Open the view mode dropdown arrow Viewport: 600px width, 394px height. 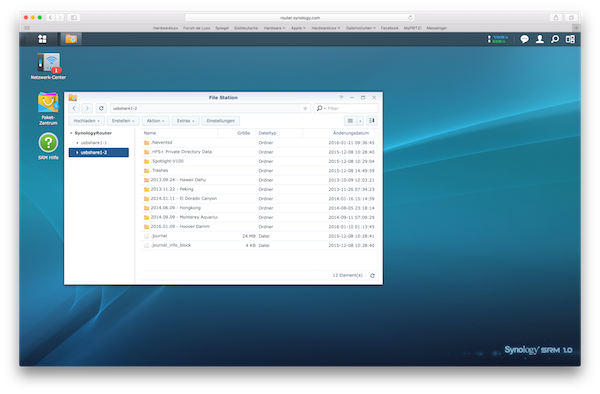point(360,121)
